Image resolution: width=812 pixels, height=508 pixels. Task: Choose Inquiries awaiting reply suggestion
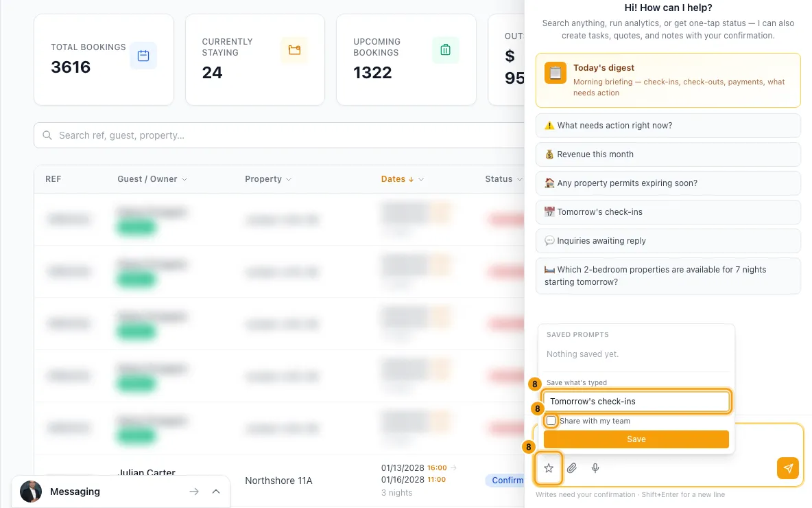coord(668,240)
